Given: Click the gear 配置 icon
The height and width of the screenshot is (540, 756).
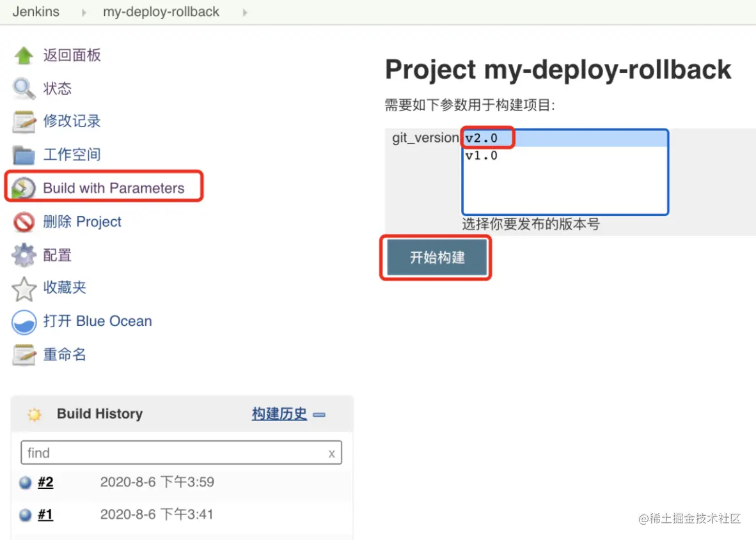Looking at the screenshot, I should pos(24,255).
